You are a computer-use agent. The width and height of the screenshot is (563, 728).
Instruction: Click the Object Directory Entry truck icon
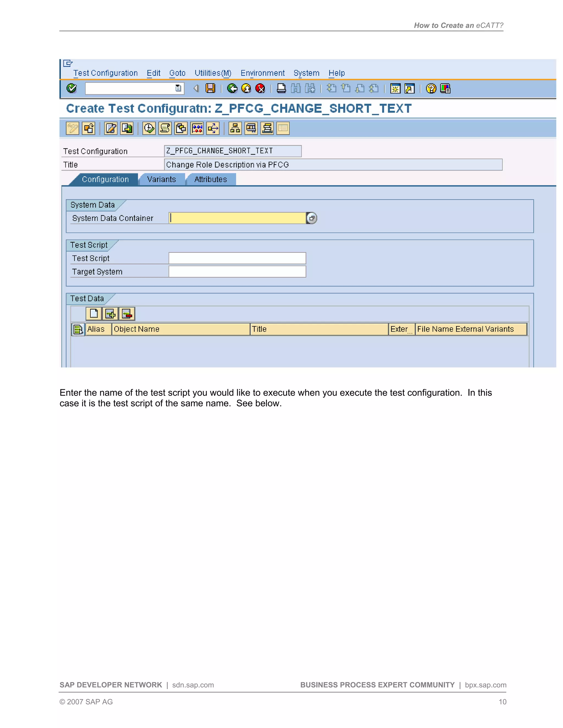click(251, 128)
